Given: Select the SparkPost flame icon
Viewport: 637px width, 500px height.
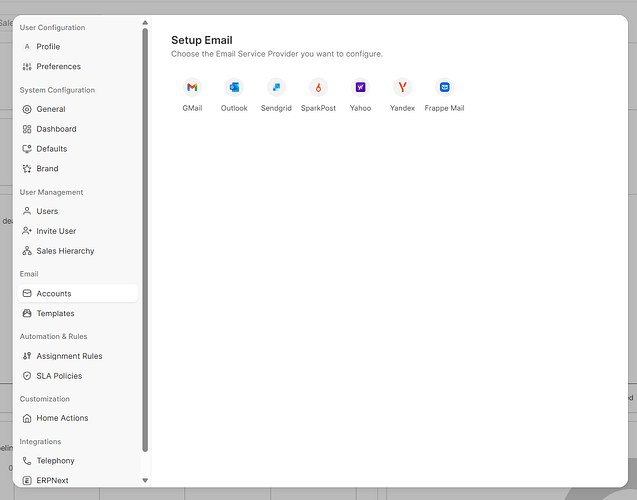Looking at the screenshot, I should click(318, 87).
